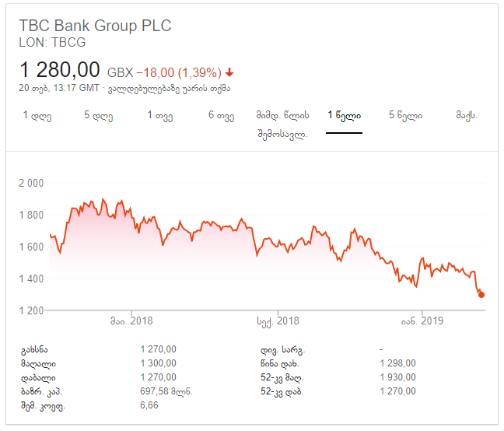
Task: Click the red down arrow price indicator
Action: click(x=229, y=72)
